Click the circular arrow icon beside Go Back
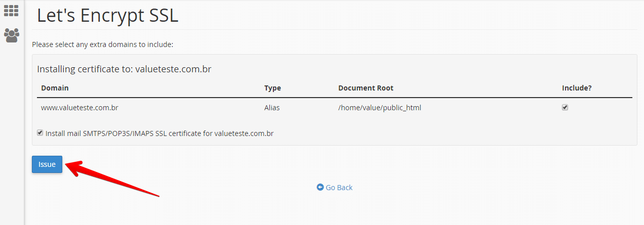The height and width of the screenshot is (225, 644). pos(320,187)
